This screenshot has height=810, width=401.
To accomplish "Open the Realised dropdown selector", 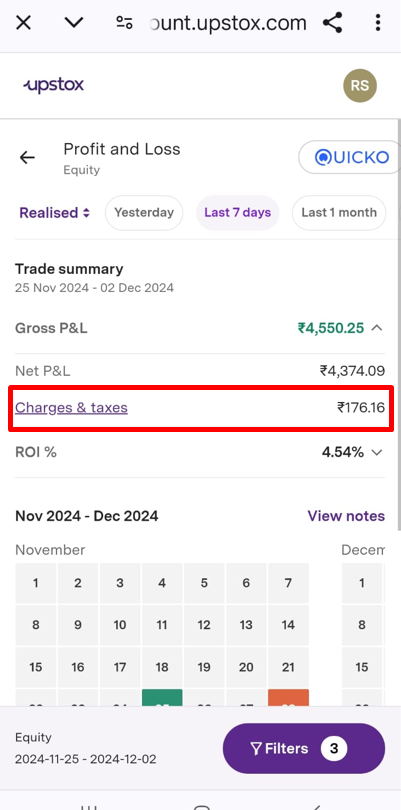I will coord(55,213).
